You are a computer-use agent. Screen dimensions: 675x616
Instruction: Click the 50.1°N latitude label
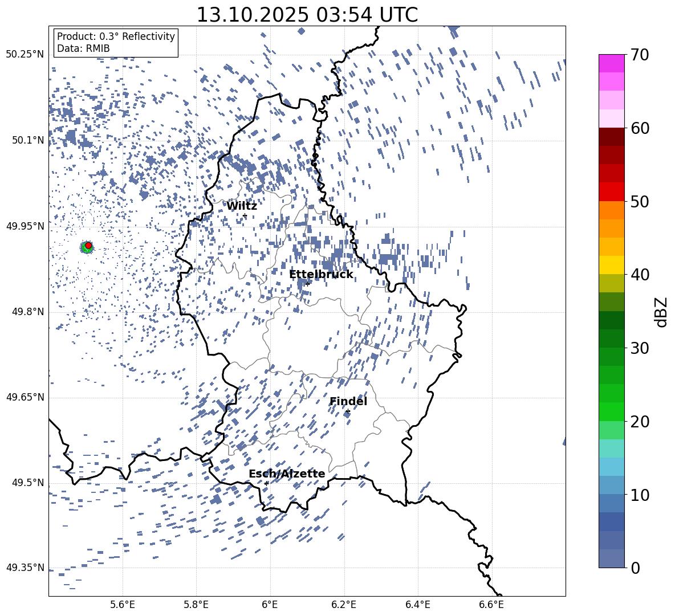[27, 140]
